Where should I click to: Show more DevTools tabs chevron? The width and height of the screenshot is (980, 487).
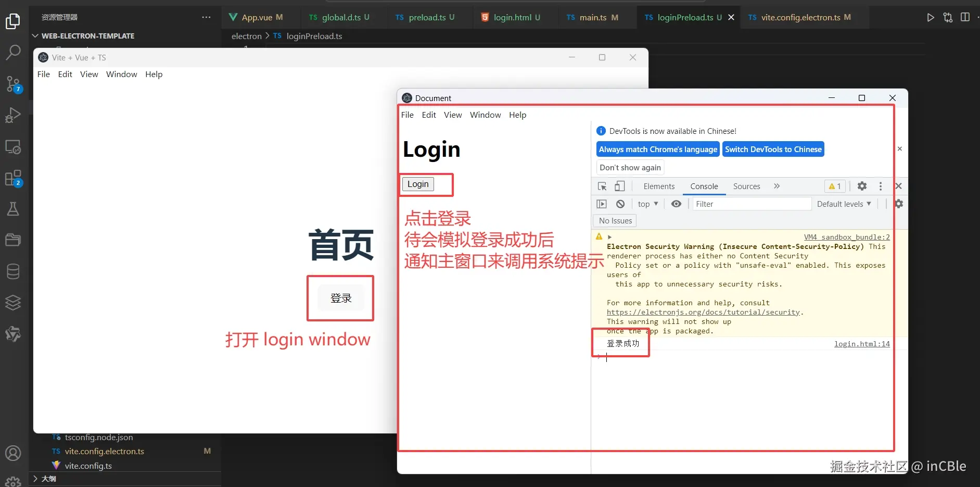point(777,186)
